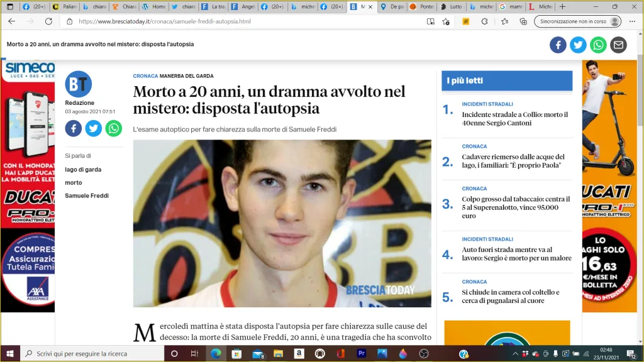Close the active Brescia Today tab
Viewport: 644px width, 362px height.
click(x=370, y=6)
